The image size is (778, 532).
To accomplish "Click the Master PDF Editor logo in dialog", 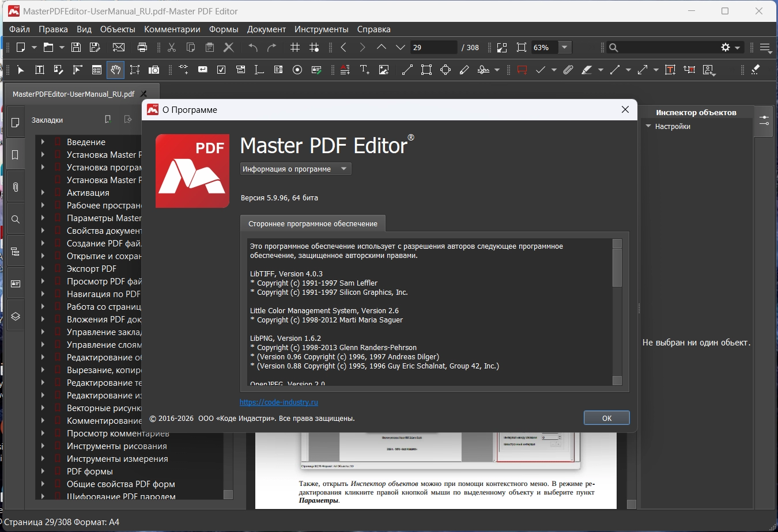I will click(192, 171).
